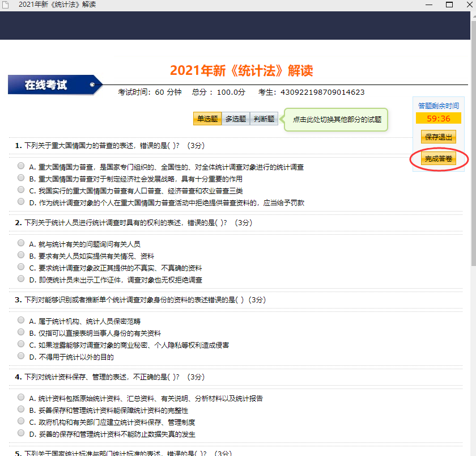Click the 在线考试 banner
The image size is (476, 456).
pyautogui.click(x=54, y=85)
